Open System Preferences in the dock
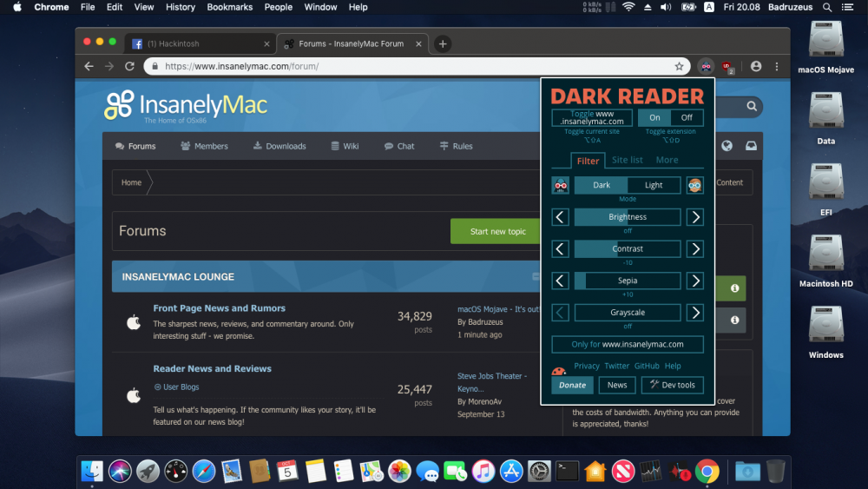The image size is (868, 489). [539, 472]
